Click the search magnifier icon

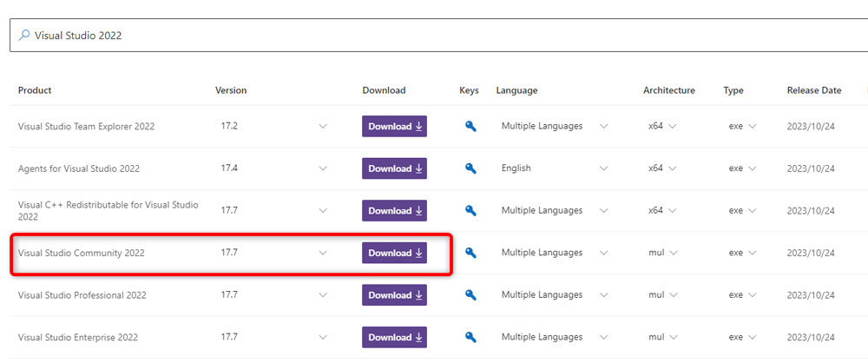coord(23,35)
